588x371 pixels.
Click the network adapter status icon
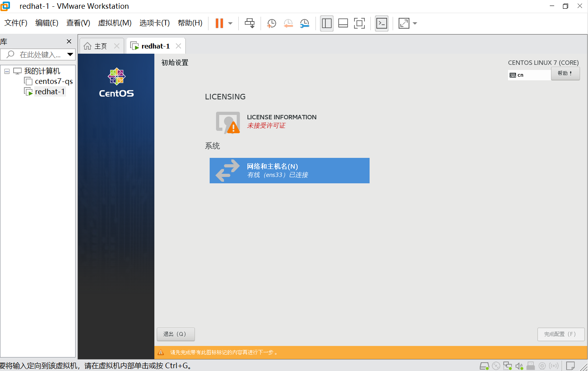click(x=508, y=366)
